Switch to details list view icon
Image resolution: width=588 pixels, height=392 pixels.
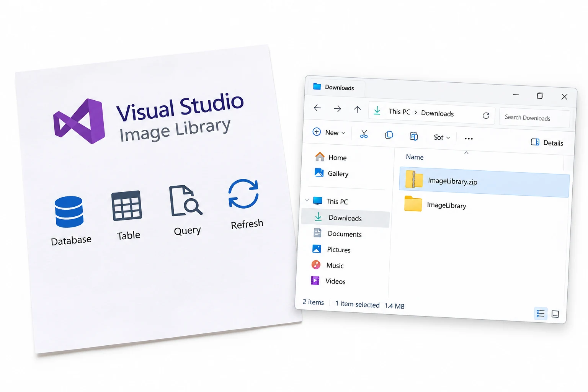tap(541, 314)
